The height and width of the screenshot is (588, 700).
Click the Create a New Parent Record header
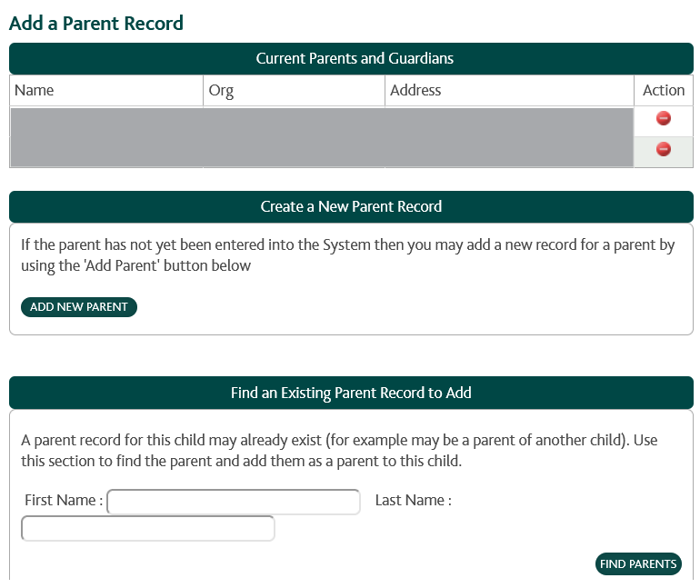click(351, 206)
